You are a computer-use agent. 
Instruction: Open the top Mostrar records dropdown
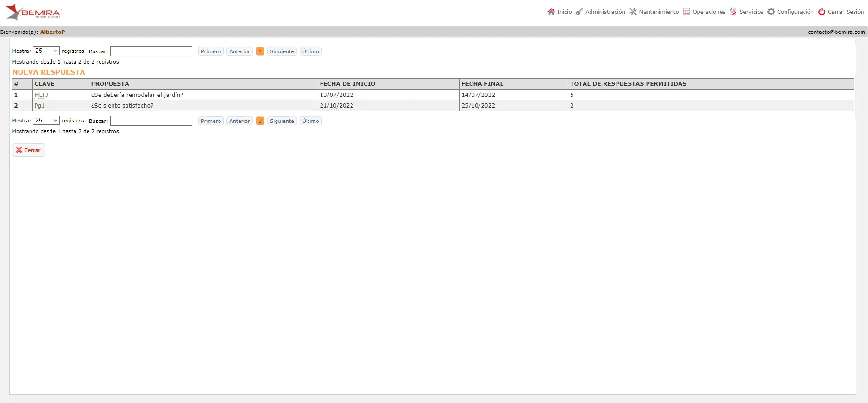point(46,51)
